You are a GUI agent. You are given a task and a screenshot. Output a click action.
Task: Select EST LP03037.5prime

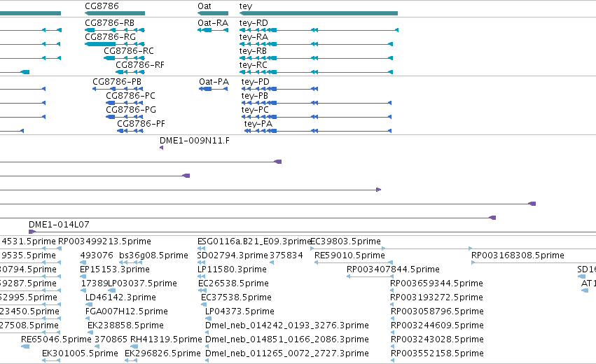point(112,290)
